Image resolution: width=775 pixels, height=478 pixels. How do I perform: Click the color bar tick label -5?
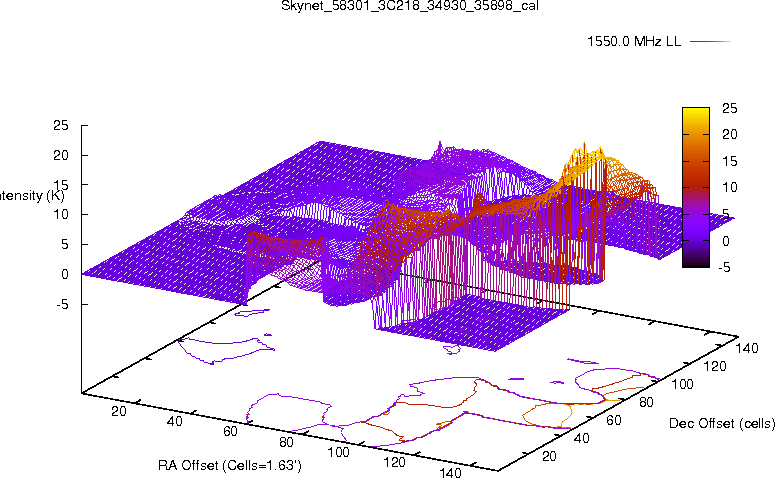tap(727, 267)
